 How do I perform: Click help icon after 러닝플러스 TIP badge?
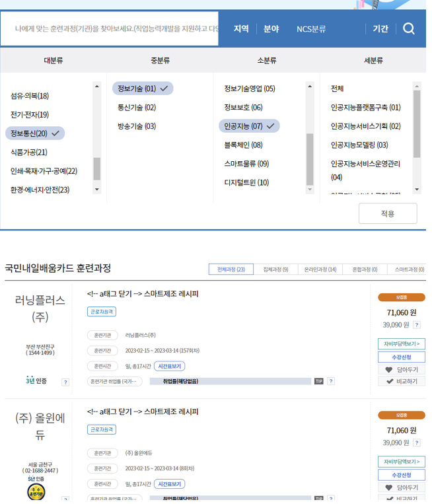click(x=331, y=381)
